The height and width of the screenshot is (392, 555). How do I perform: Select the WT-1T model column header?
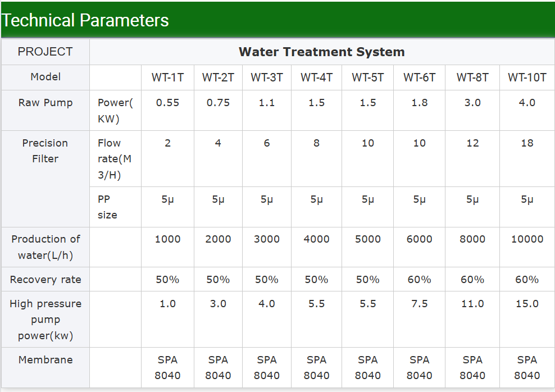click(167, 78)
